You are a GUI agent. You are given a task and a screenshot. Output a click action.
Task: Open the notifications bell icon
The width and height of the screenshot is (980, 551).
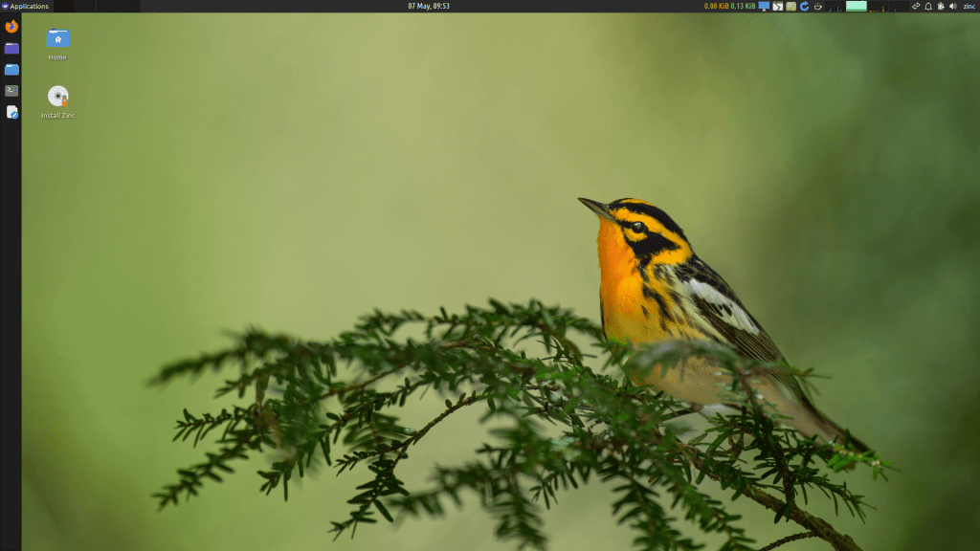pyautogui.click(x=928, y=6)
